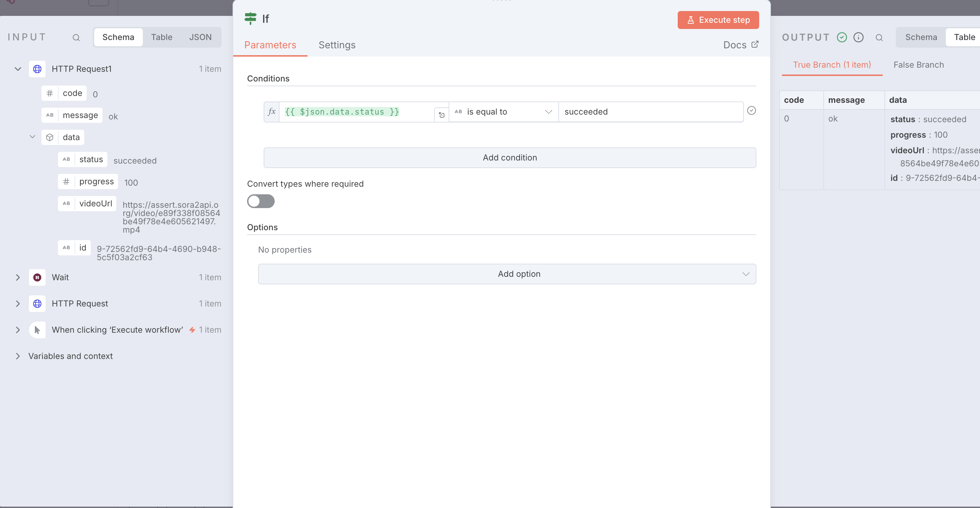
Task: Collapse the HTTP Request1 tree node
Action: tap(18, 69)
